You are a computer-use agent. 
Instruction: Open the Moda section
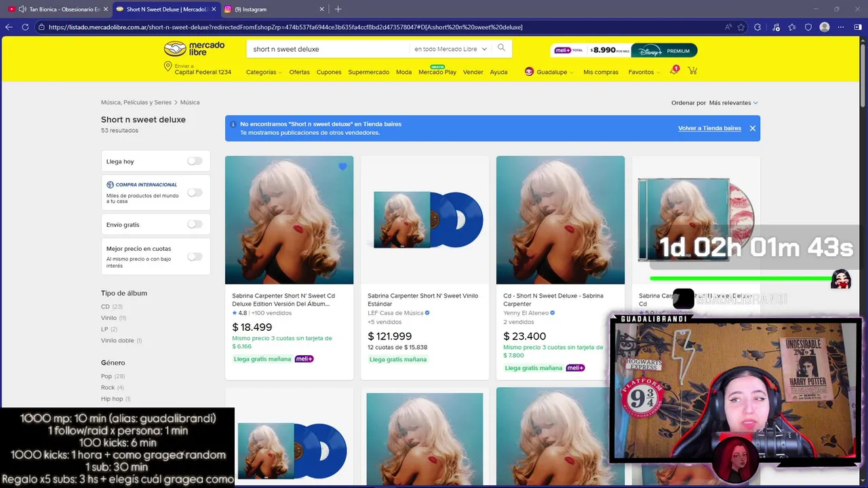click(404, 72)
